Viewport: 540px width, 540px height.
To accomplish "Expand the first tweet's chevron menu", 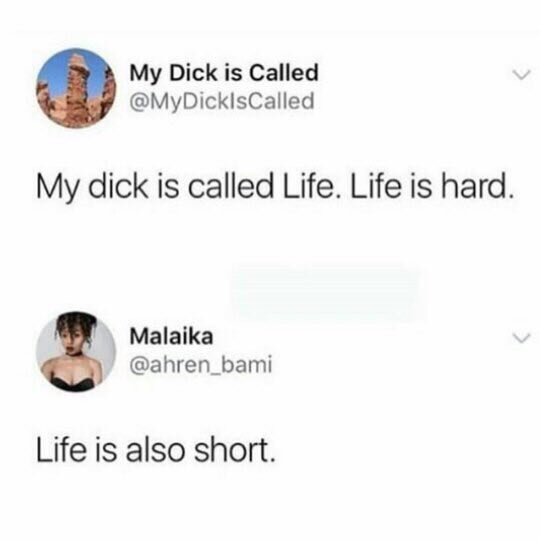I will [x=520, y=74].
